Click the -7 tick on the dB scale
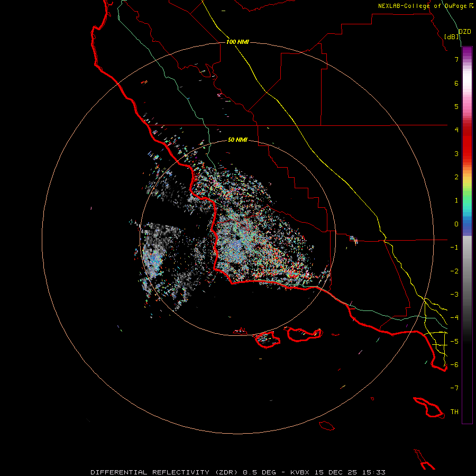 tap(454, 388)
